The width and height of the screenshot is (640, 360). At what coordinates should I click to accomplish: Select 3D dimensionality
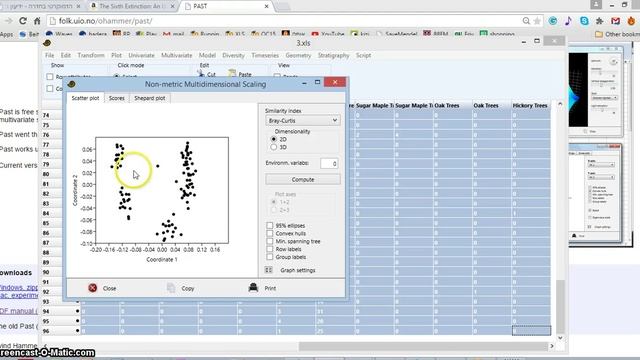(x=274, y=147)
